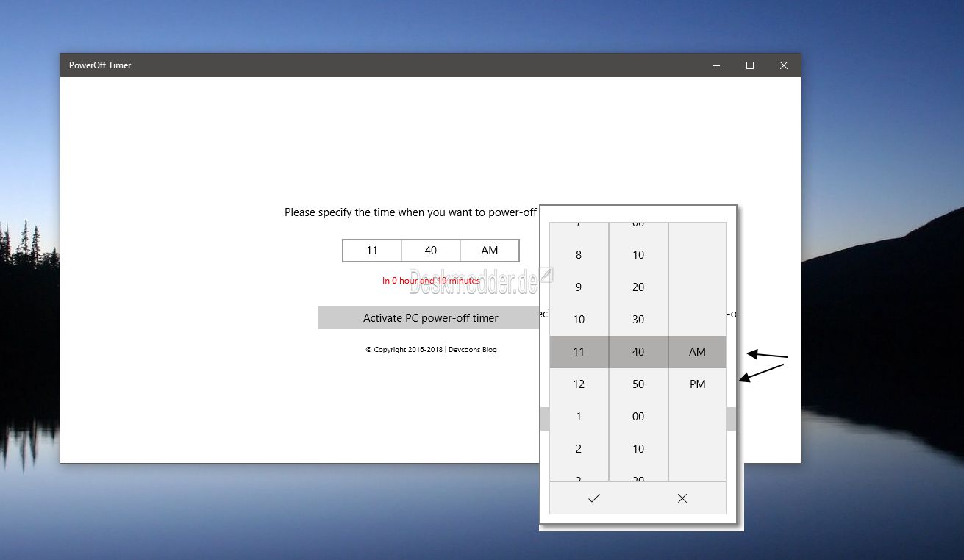The image size is (964, 560).
Task: Pick hour 12 in the hour column
Action: pos(579,384)
